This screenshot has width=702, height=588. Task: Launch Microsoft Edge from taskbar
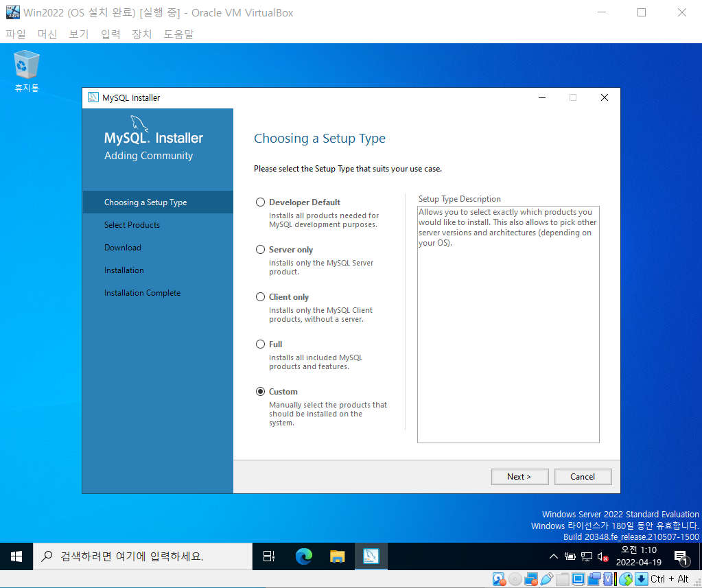point(304,556)
